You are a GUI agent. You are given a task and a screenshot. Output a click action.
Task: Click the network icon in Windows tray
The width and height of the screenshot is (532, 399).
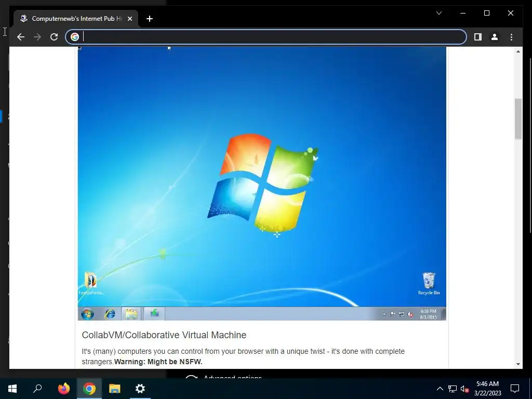click(453, 389)
